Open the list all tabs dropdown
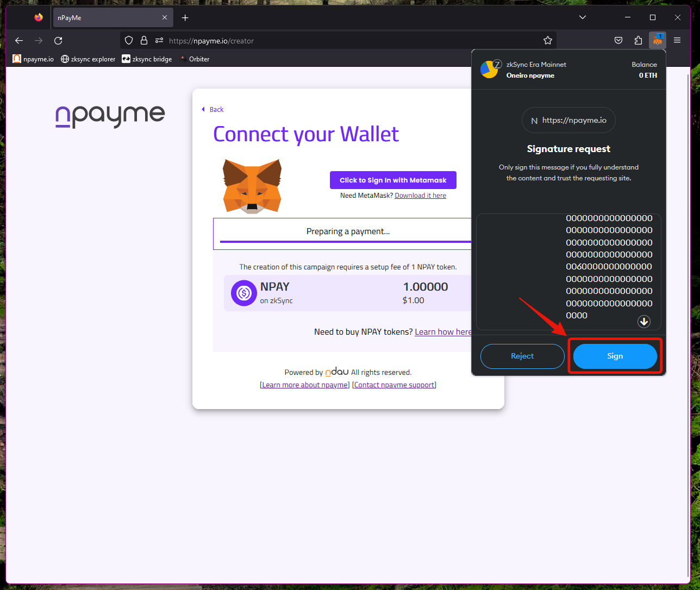Image resolution: width=700 pixels, height=590 pixels. 583,17
